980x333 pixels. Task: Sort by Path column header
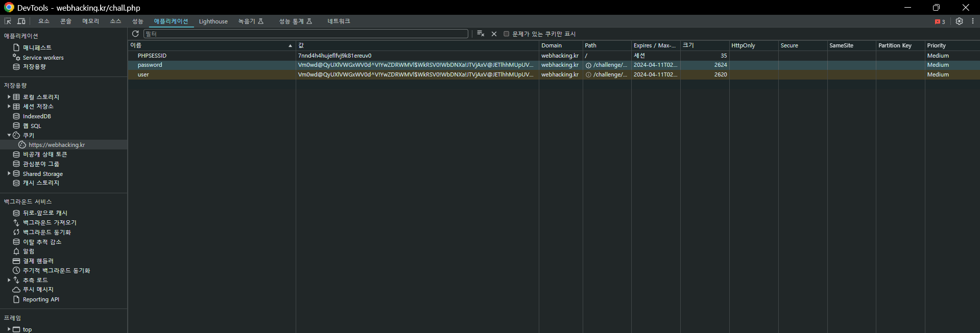[607, 45]
